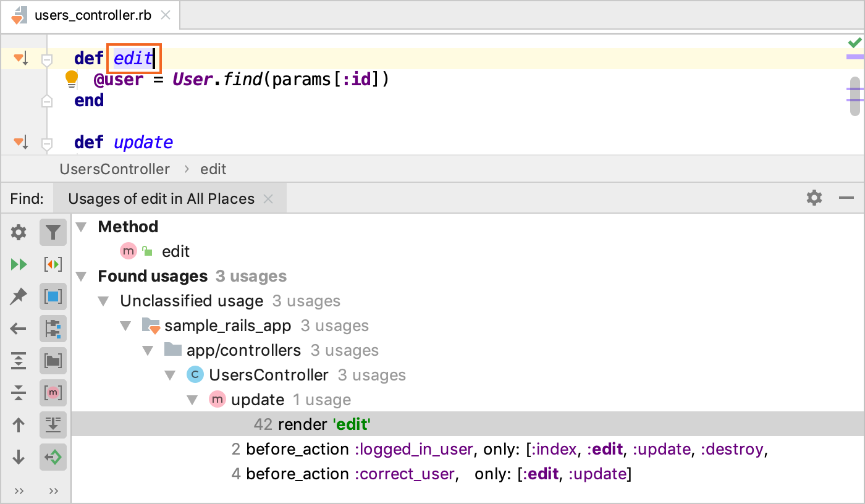Select usage line 42 render 'edit'
Screen dimensions: 865x504
[x=468, y=424]
